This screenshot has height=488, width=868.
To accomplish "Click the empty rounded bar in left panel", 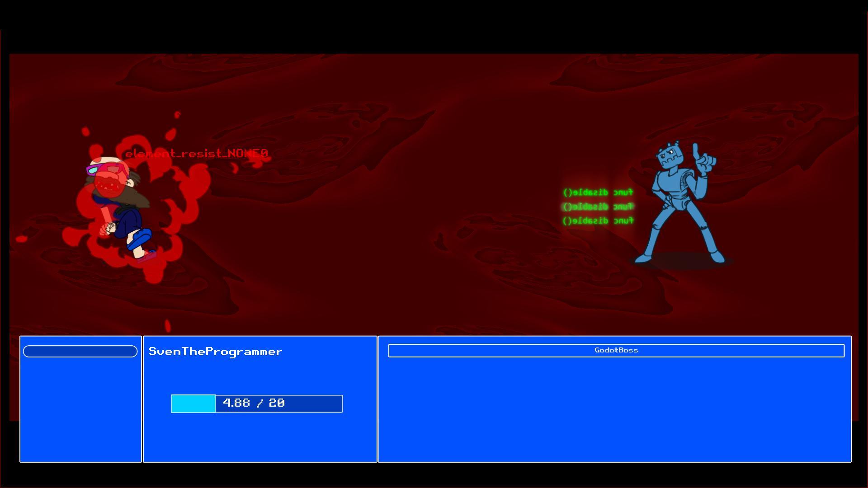I will tap(80, 352).
